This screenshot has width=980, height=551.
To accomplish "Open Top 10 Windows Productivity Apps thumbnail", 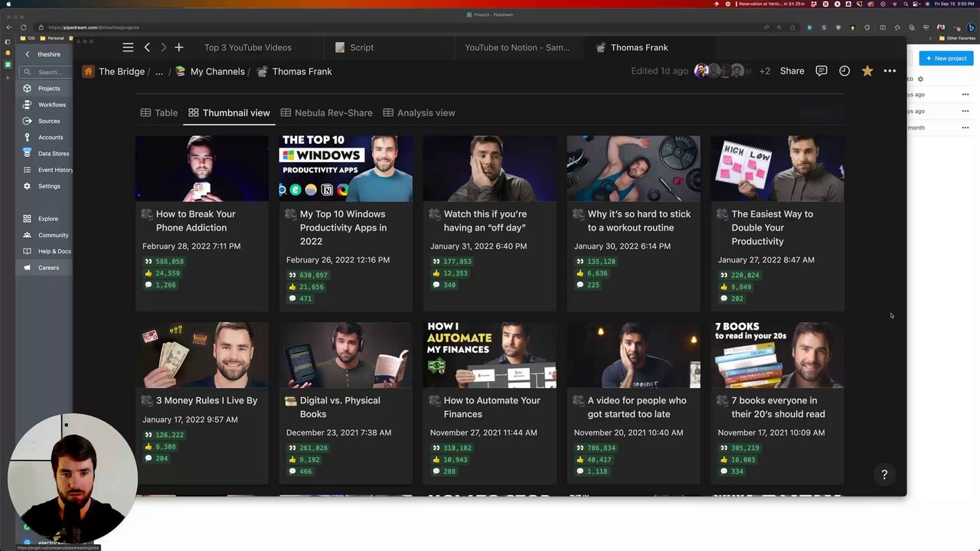I will pyautogui.click(x=346, y=168).
